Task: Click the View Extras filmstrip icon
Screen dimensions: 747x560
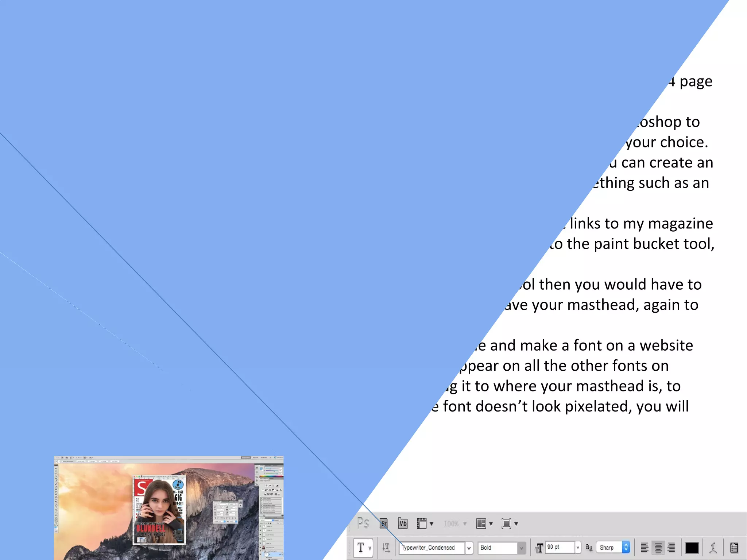Action: 422,524
